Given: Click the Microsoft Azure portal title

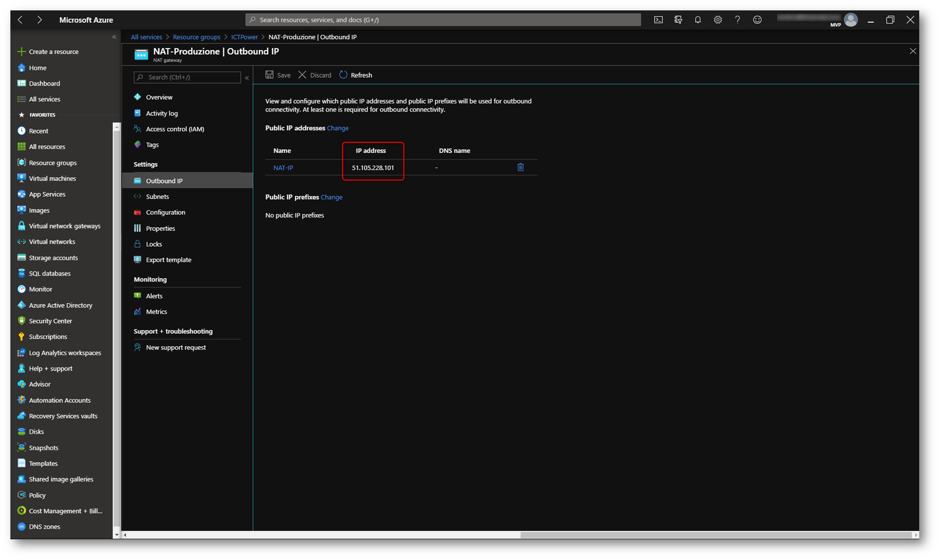Looking at the screenshot, I should [86, 20].
